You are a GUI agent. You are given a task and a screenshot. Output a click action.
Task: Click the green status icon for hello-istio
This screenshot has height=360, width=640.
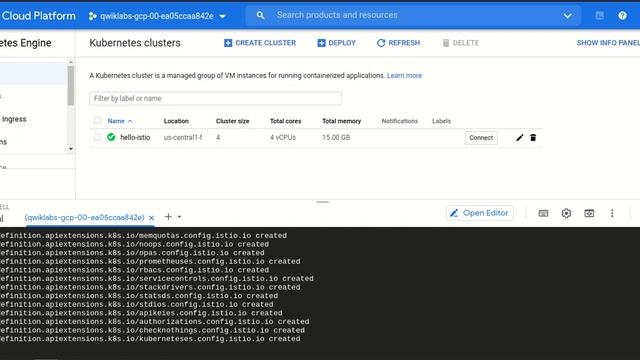111,137
